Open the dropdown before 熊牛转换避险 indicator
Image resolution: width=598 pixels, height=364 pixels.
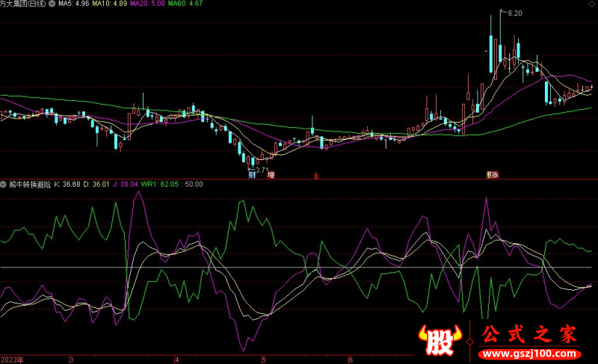click(x=3, y=185)
